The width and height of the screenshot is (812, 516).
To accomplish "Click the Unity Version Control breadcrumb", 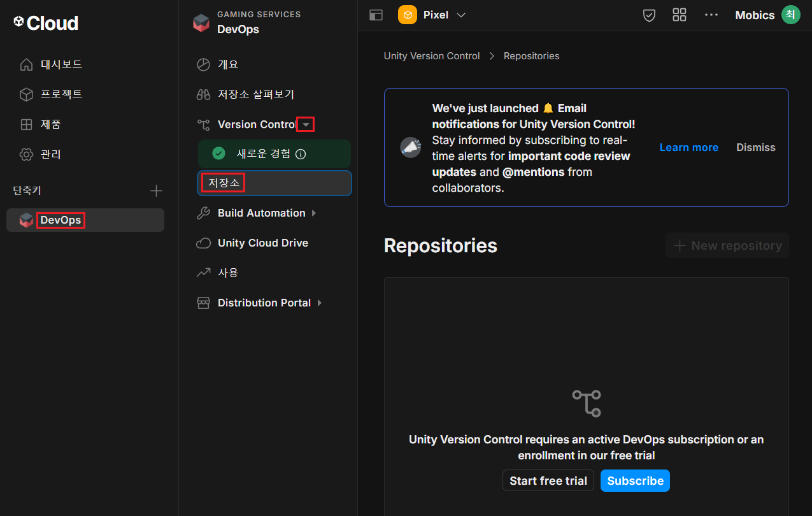I will (432, 56).
